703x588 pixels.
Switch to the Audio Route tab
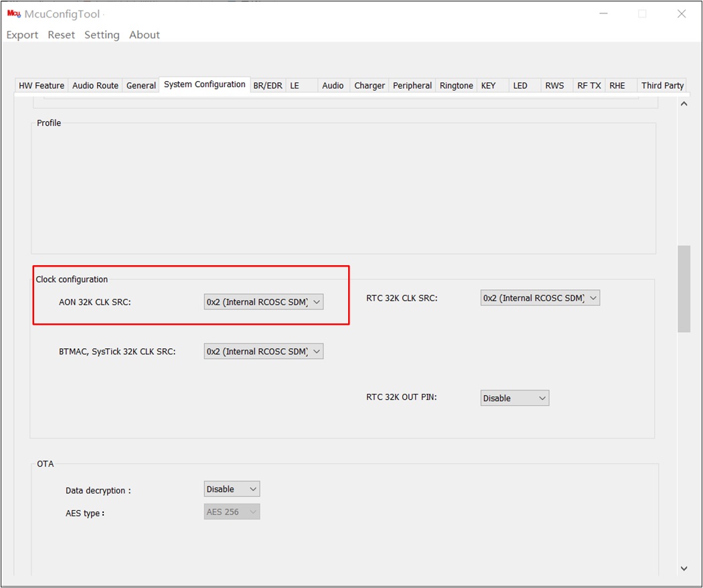coord(95,86)
